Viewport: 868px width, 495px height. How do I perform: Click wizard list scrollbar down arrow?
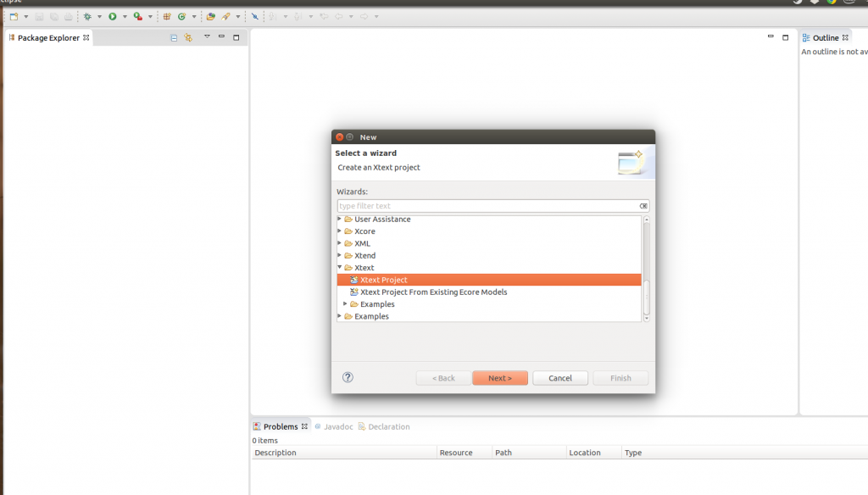647,319
